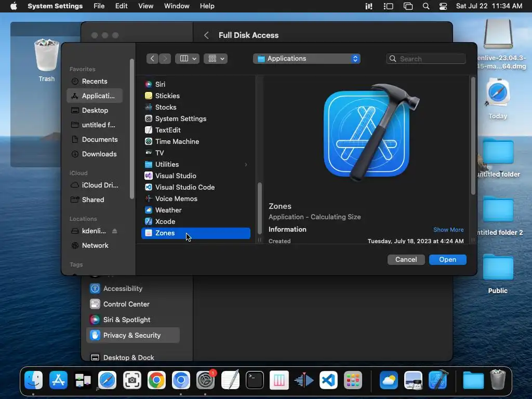
Task: Open Documents in dialog sidebar
Action: pos(95,140)
